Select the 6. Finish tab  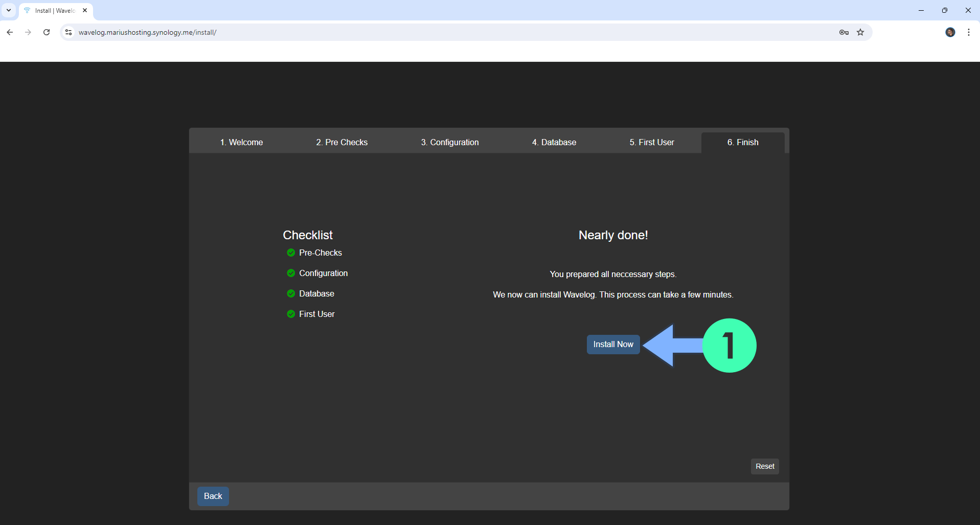pos(743,143)
